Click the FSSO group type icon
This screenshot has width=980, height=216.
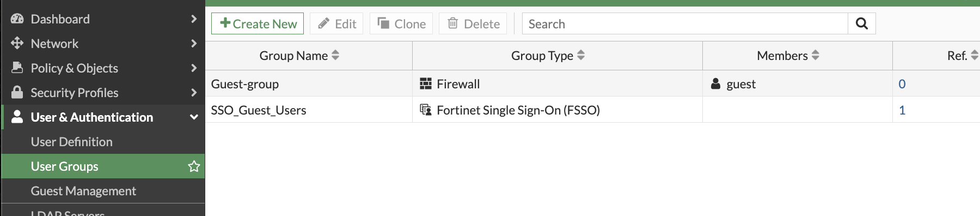point(426,110)
